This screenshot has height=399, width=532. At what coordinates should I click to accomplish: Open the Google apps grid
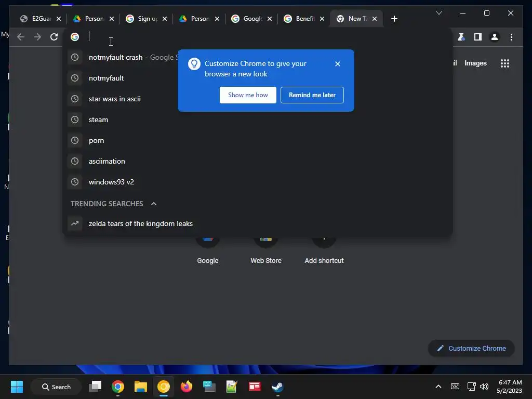505,63
